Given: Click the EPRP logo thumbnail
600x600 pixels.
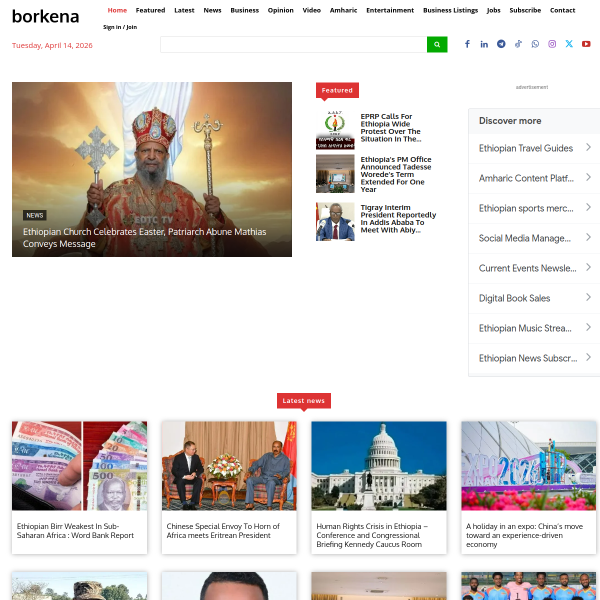Looking at the screenshot, I should [x=335, y=130].
